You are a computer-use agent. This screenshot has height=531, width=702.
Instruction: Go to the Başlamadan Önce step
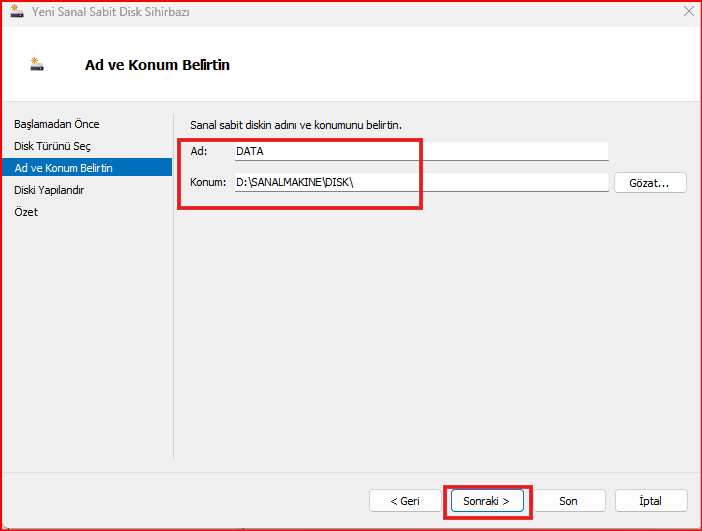57,124
